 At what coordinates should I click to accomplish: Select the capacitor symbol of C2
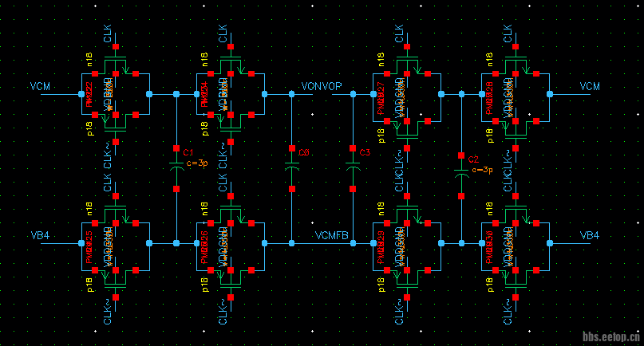click(x=461, y=173)
